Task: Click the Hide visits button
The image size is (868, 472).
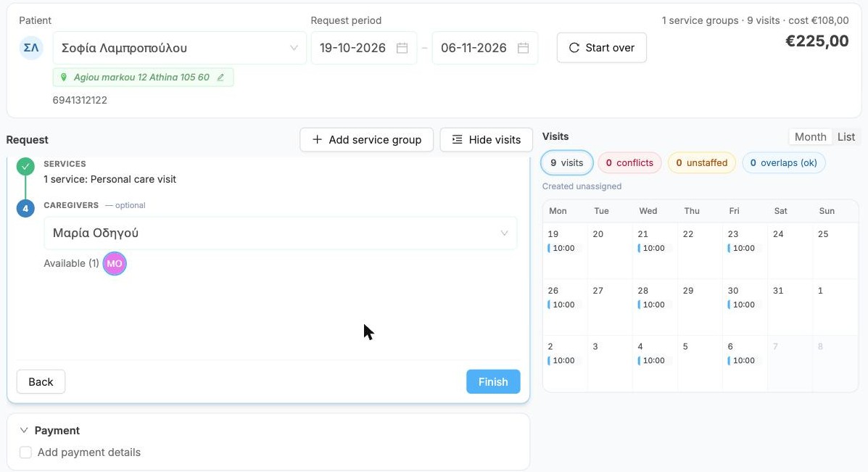Action: point(487,139)
